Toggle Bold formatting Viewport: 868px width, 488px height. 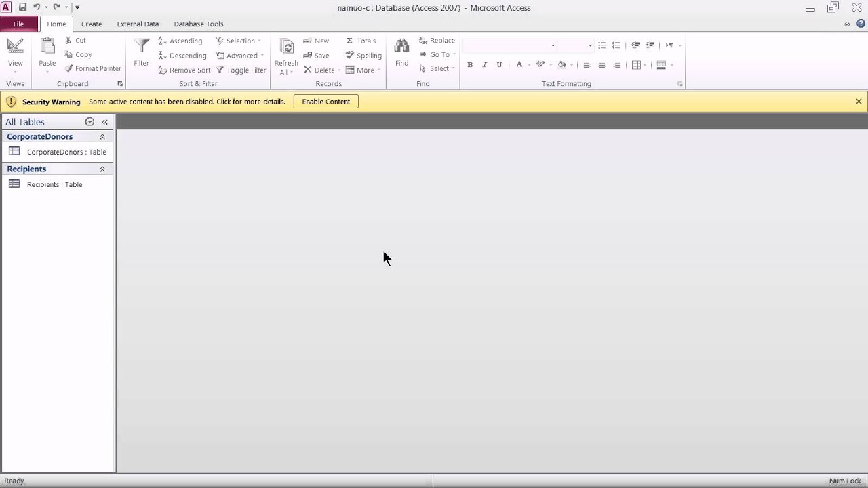pyautogui.click(x=470, y=65)
